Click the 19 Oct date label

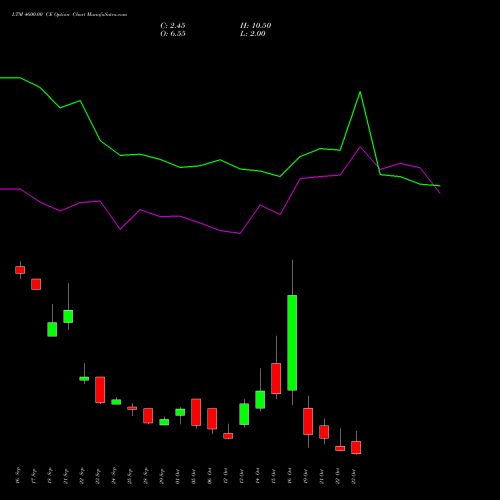click(305, 476)
